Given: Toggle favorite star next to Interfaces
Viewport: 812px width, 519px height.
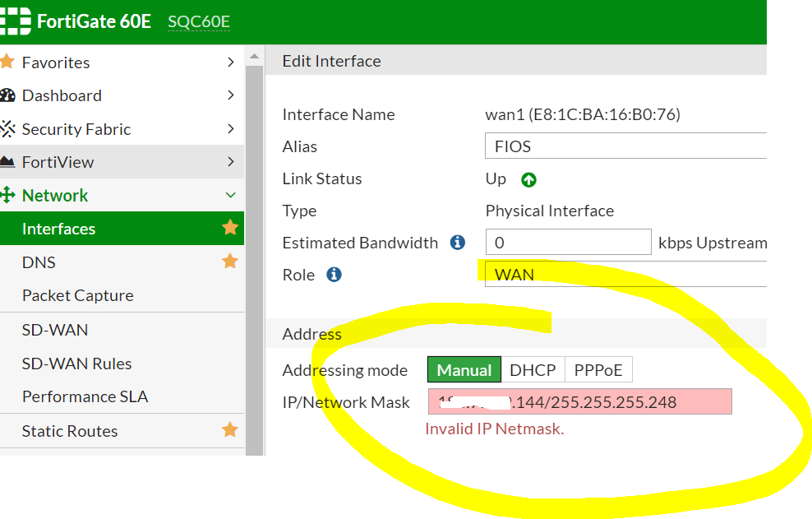Looking at the screenshot, I should point(230,228).
